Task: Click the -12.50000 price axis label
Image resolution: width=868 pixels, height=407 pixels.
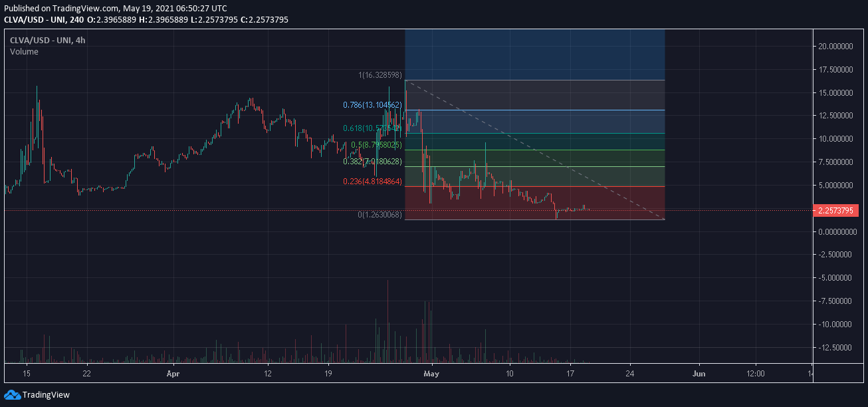Action: (x=837, y=348)
